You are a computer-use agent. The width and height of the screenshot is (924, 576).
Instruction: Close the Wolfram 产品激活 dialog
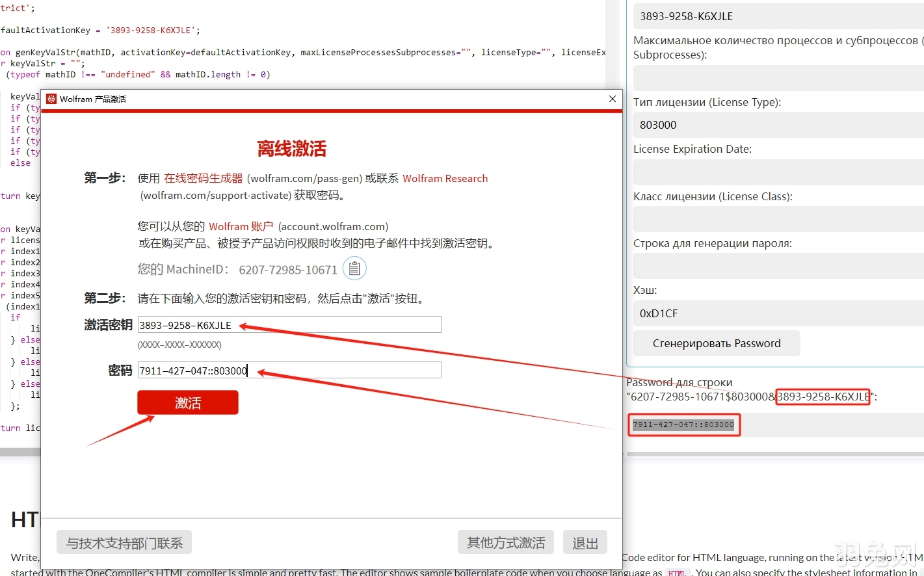[x=611, y=99]
